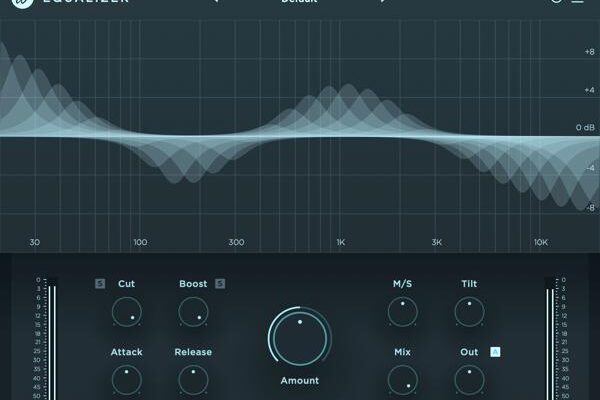Screen dimensions: 600x400
Task: Click the Boost knob
Action: (x=193, y=312)
